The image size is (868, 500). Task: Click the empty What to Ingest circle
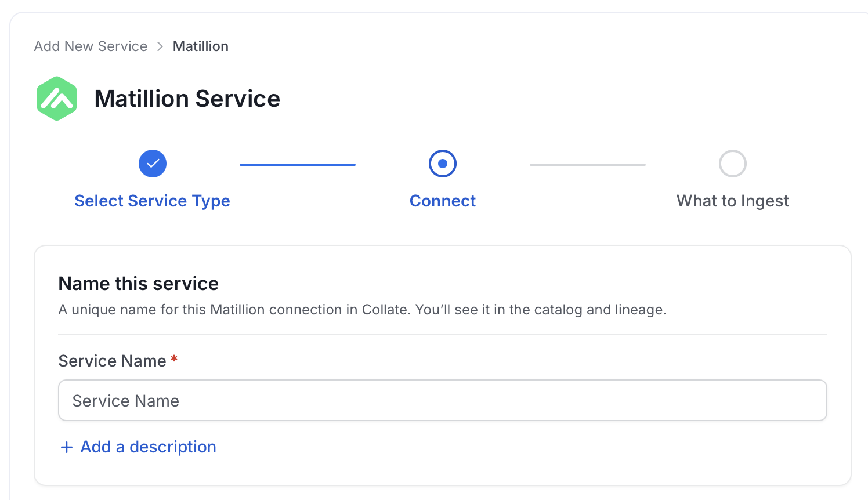pos(733,164)
